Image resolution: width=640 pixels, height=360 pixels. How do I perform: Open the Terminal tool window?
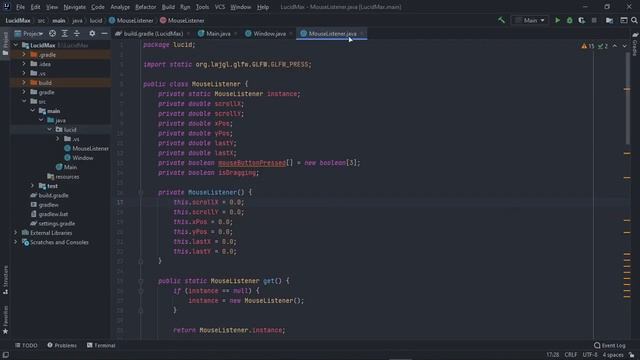[x=101, y=345]
